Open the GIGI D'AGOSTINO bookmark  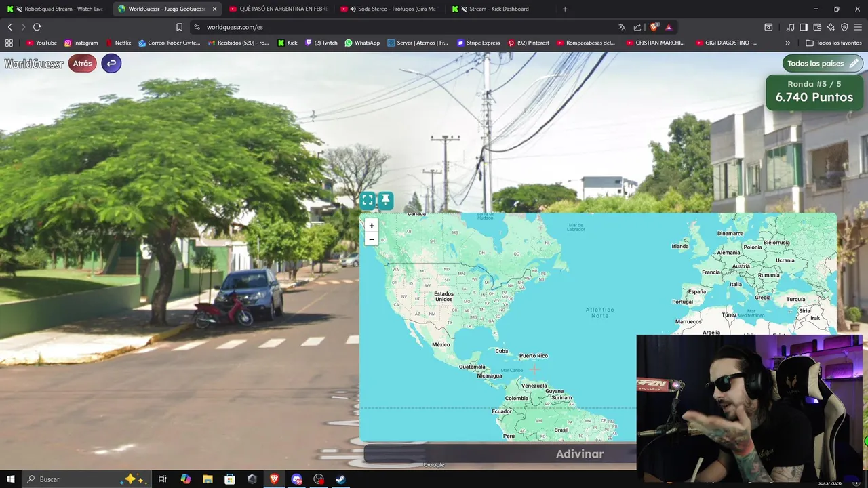726,43
